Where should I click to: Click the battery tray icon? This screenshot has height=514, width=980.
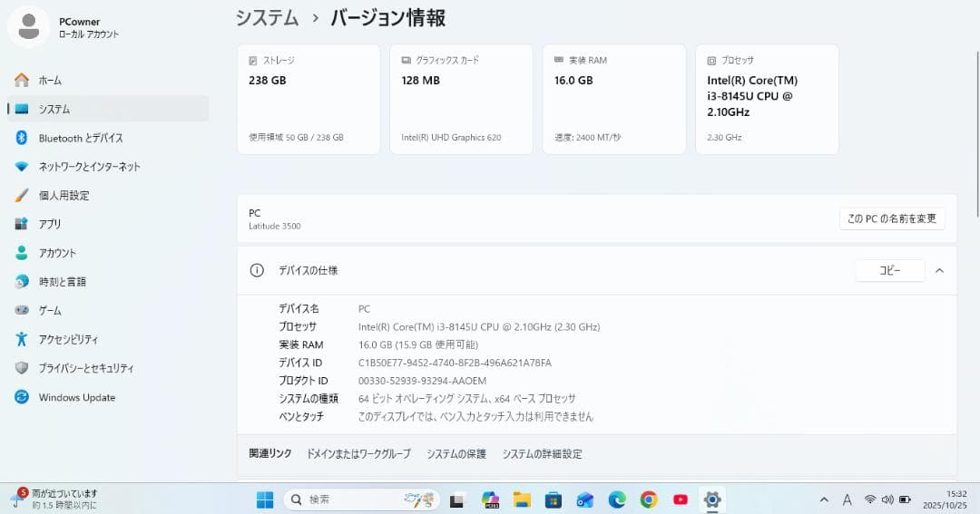(x=905, y=499)
